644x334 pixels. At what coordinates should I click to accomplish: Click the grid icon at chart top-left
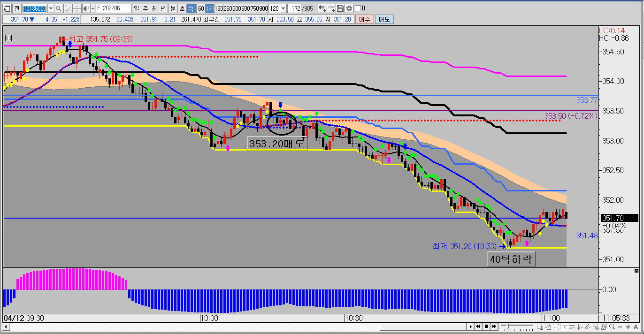pos(8,38)
